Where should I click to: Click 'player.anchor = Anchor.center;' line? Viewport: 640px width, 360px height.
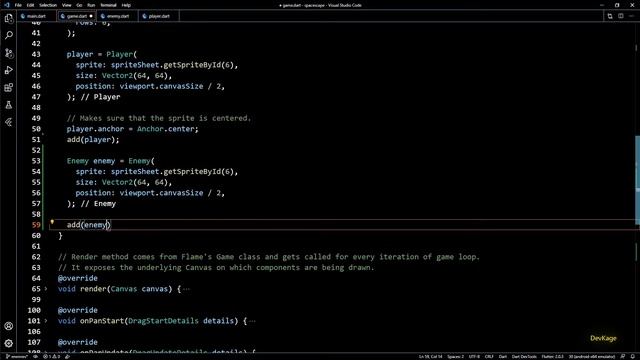point(132,129)
